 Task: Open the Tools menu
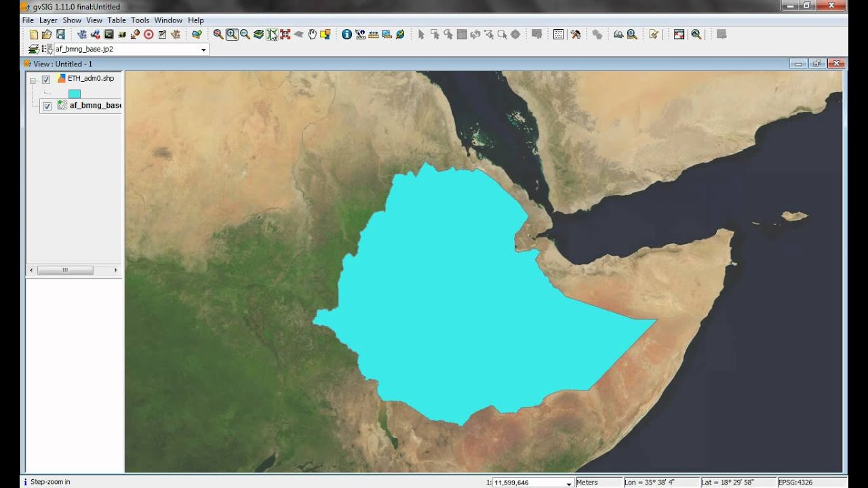click(140, 20)
